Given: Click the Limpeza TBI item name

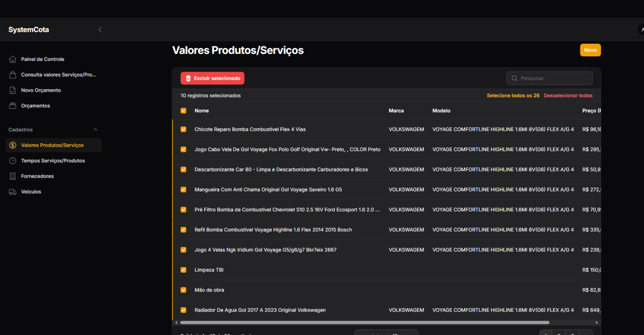Looking at the screenshot, I should [209, 270].
